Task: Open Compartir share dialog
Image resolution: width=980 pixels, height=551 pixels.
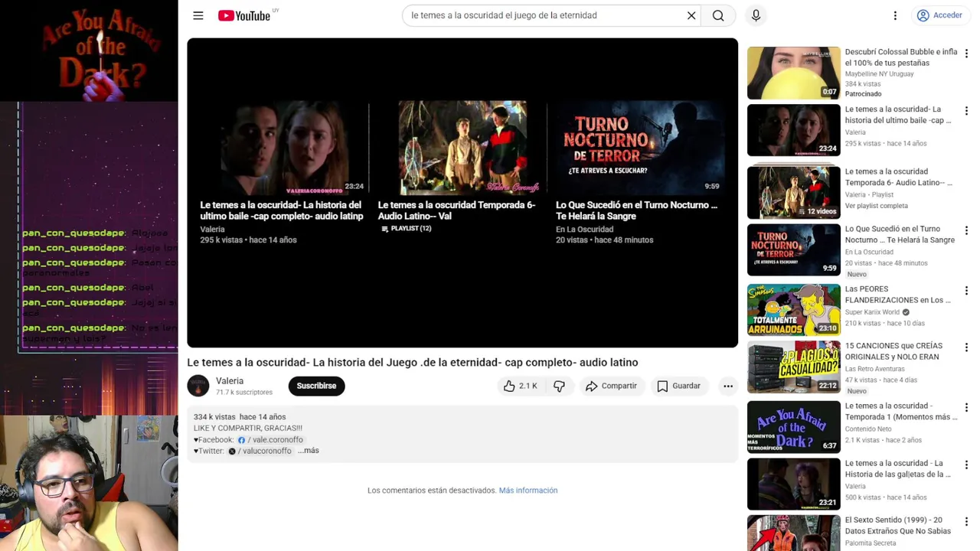Action: tap(611, 386)
